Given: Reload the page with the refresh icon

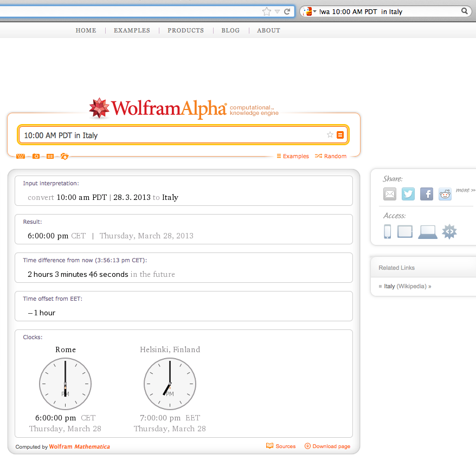Looking at the screenshot, I should tap(287, 11).
